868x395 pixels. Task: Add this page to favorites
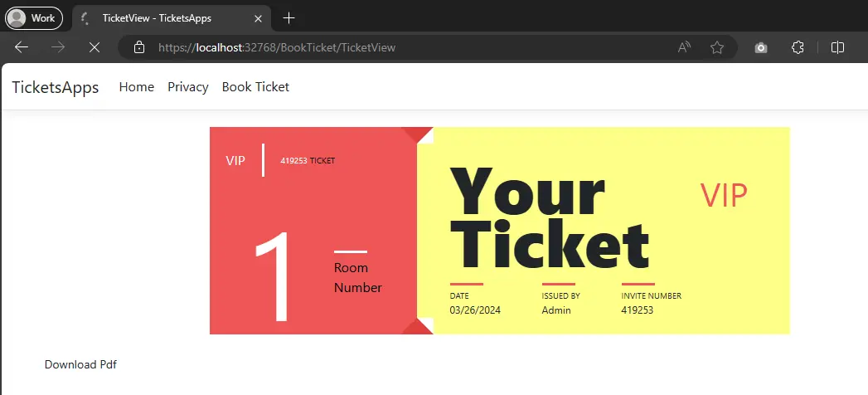pos(717,47)
